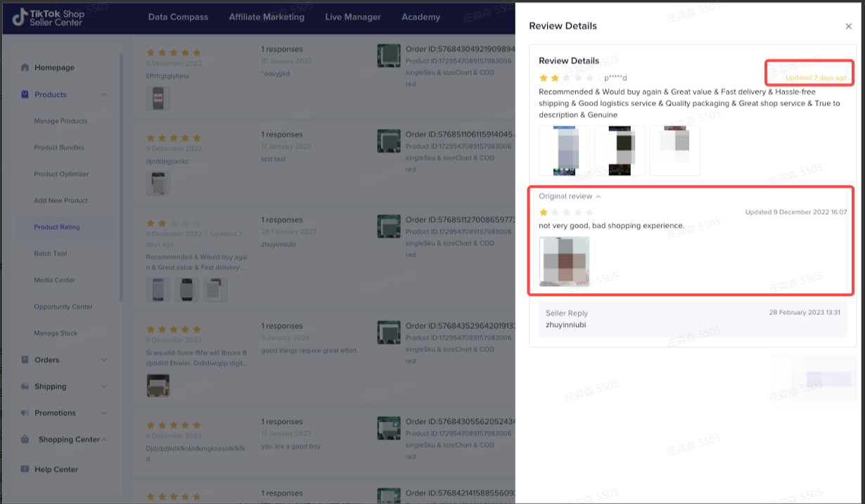Image resolution: width=865 pixels, height=504 pixels.
Task: Open the original review photo thumbnail
Action: 564,261
